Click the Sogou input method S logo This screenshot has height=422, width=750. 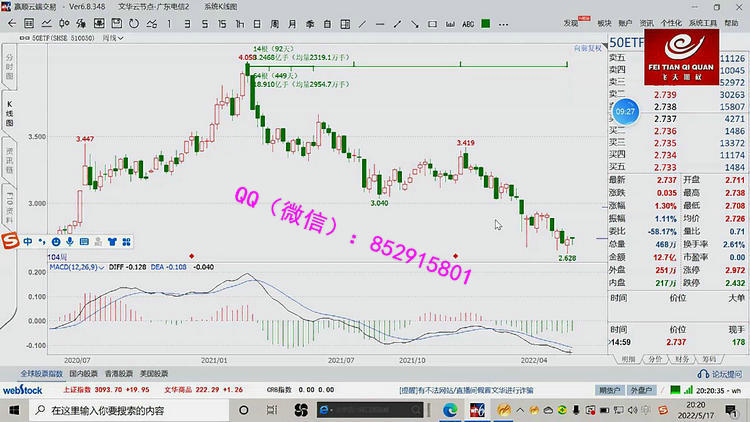[10, 241]
